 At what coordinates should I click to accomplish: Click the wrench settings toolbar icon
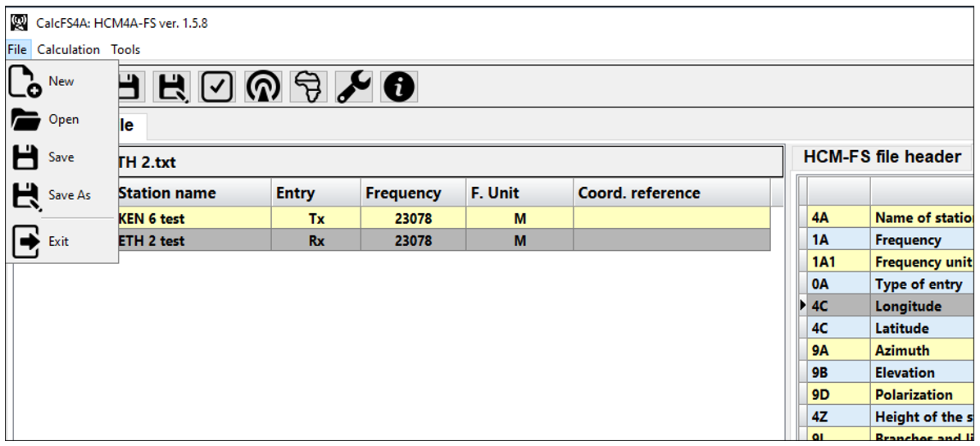[x=354, y=87]
